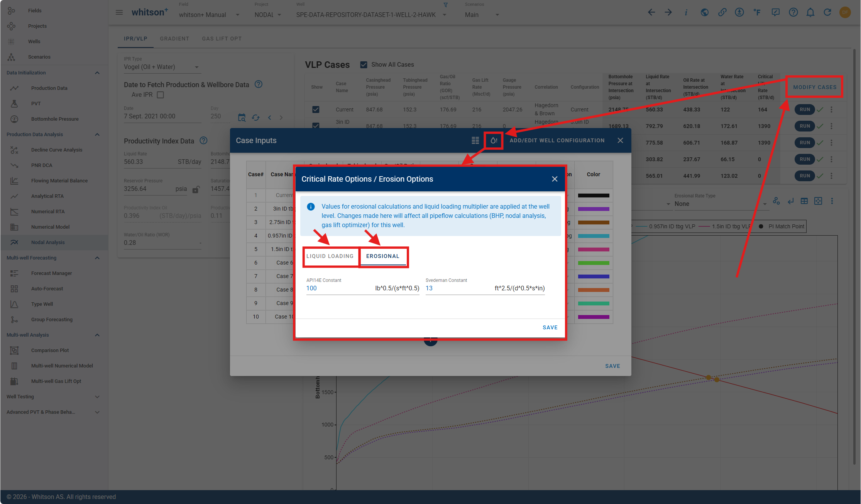This screenshot has width=861, height=504.
Task: Open the plot's three-dot options menu
Action: coord(832,201)
